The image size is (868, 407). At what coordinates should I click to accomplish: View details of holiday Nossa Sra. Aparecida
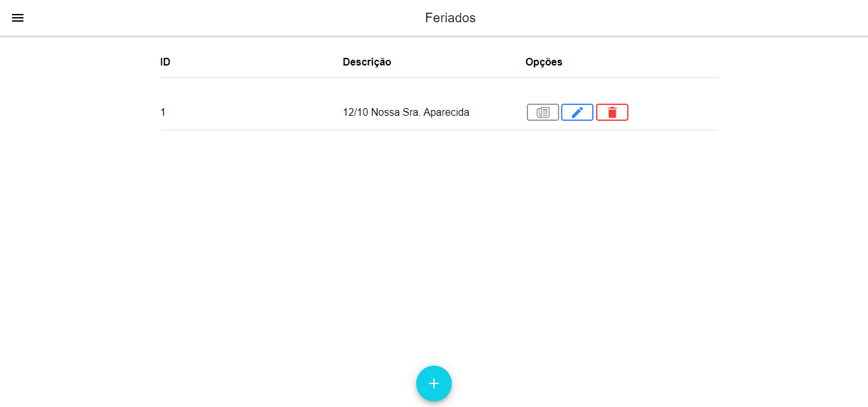543,113
